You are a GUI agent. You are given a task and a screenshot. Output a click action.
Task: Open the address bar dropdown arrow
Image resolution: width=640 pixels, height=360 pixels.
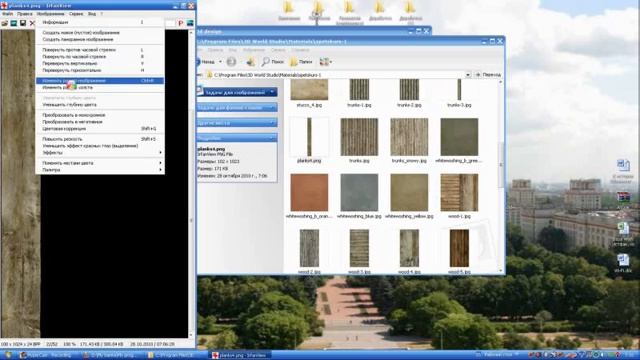click(468, 75)
